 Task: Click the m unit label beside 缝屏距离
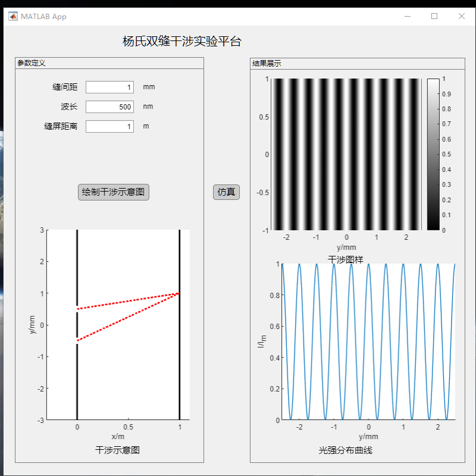coord(146,126)
